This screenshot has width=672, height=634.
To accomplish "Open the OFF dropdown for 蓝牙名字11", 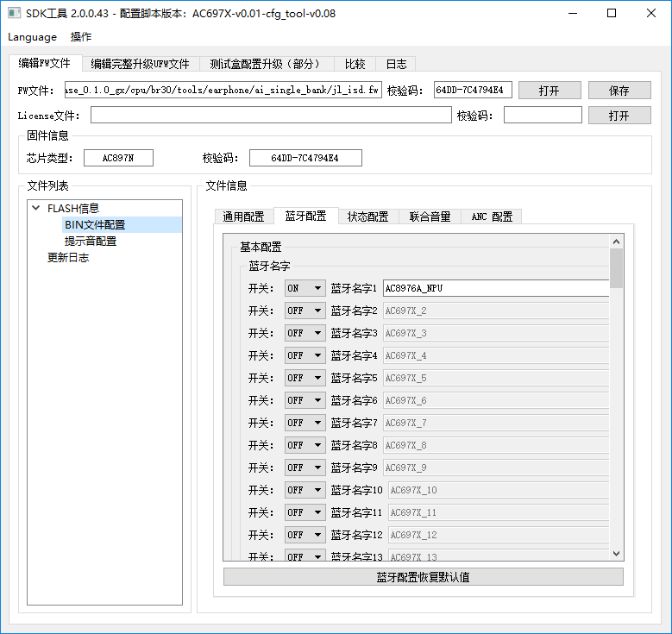I will point(305,512).
